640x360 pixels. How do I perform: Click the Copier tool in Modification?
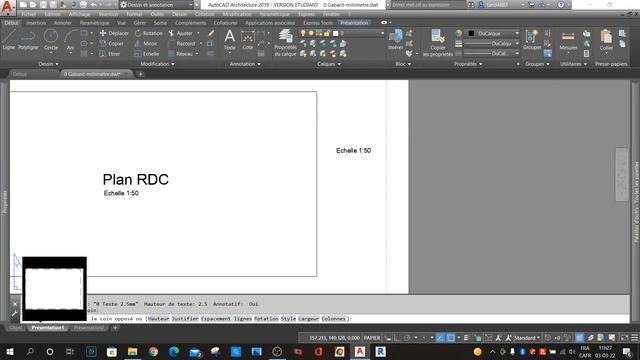coord(112,43)
